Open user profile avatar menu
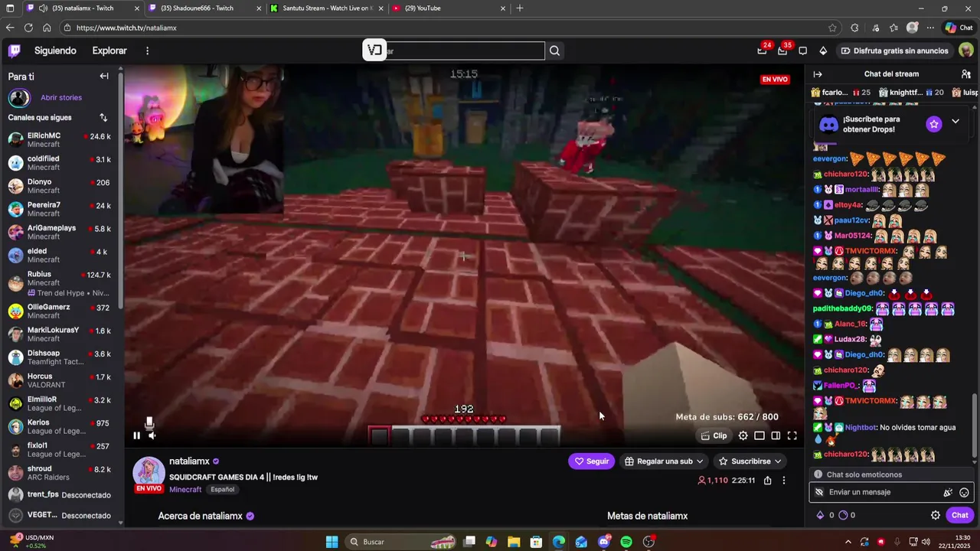Viewport: 980px width, 551px height. tap(965, 51)
